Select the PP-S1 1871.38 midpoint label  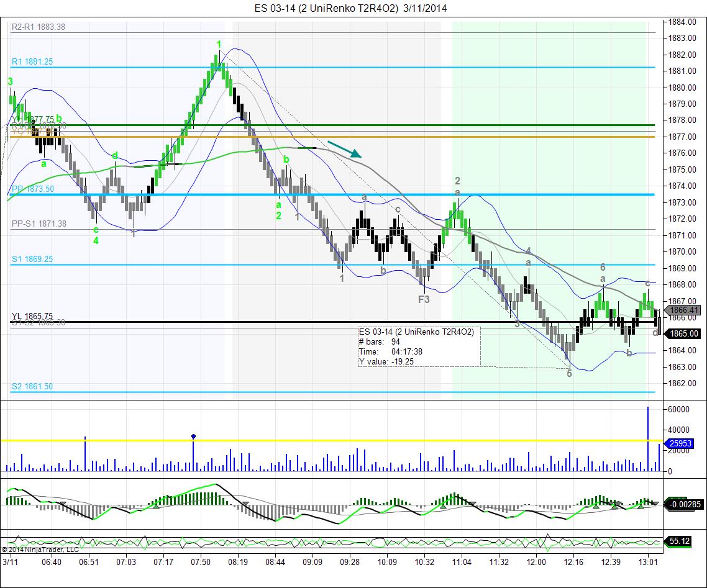coord(39,224)
